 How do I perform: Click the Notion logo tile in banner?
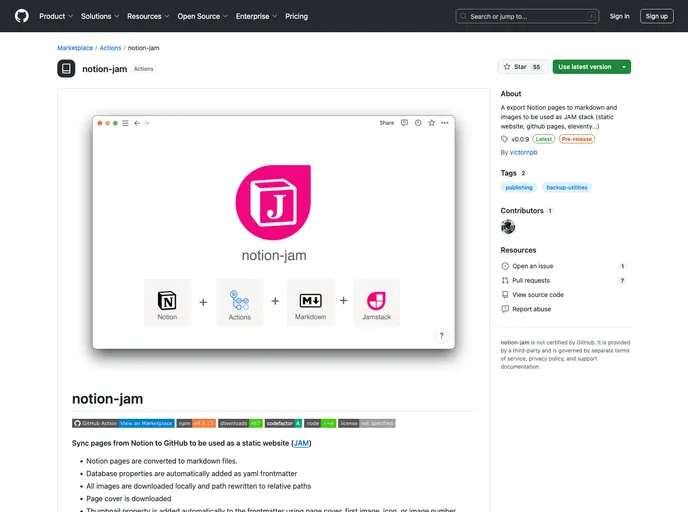167,302
